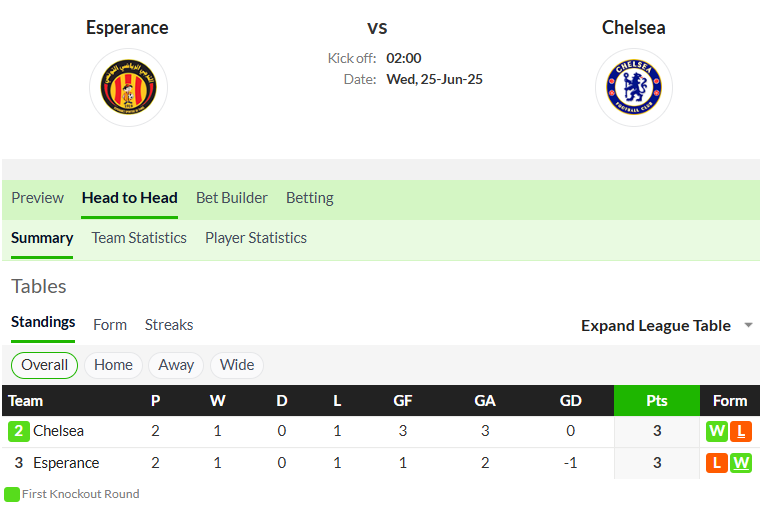This screenshot has width=760, height=518.
Task: Click the Chelsea club crest logo
Action: point(633,87)
